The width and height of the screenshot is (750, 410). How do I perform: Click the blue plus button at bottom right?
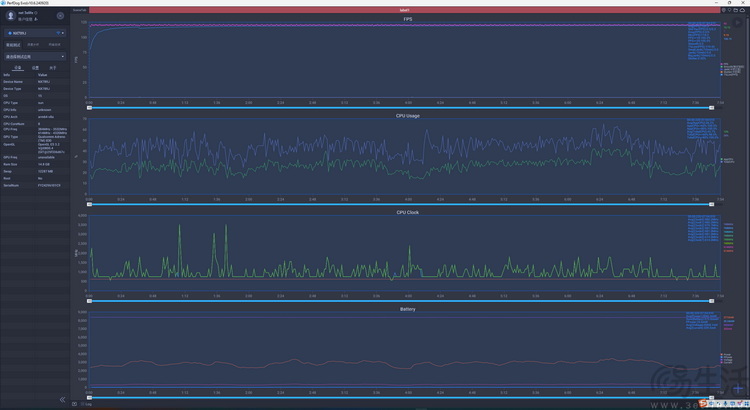pos(738,388)
